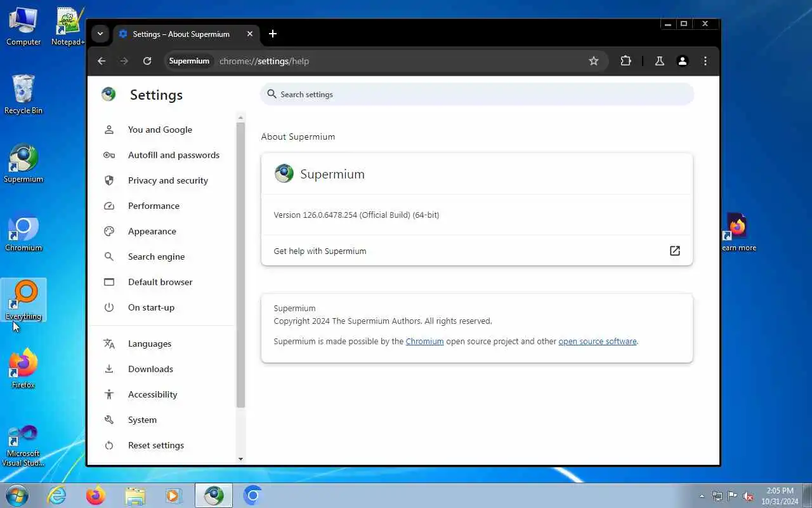Open Reset settings section
Image resolution: width=812 pixels, height=508 pixels.
(155, 445)
